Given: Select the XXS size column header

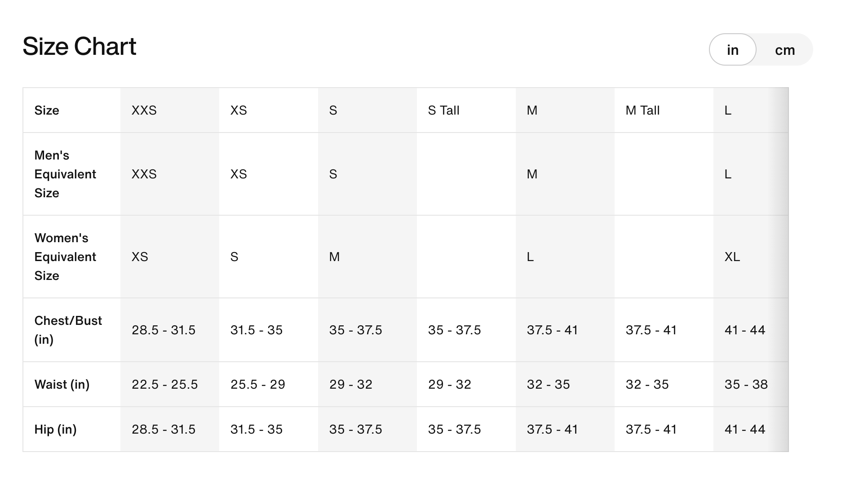Looking at the screenshot, I should 144,111.
